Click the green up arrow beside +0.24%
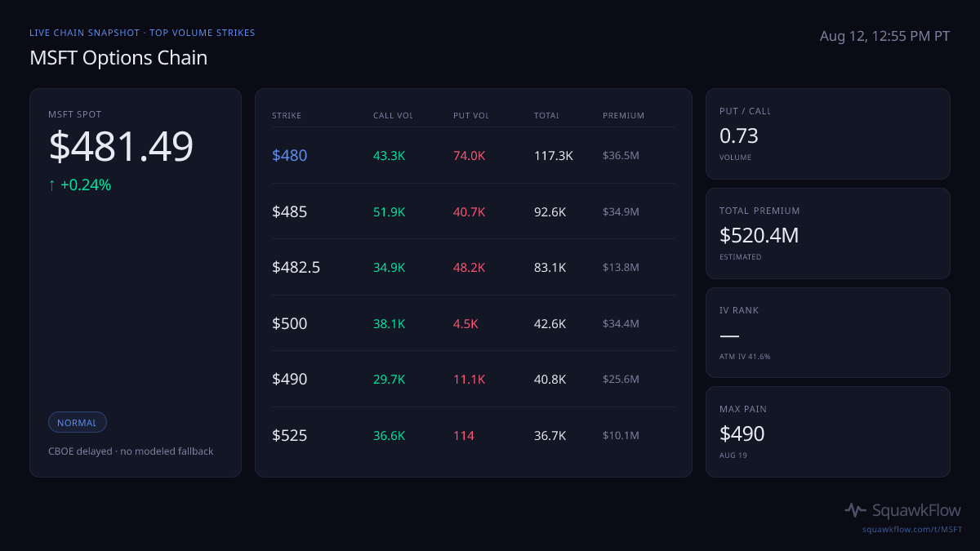 coord(52,185)
